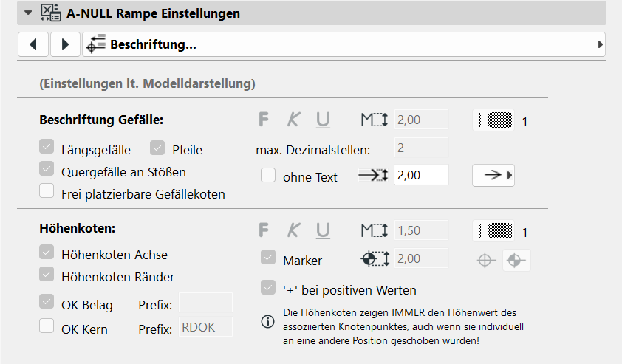The width and height of the screenshot is (622, 364).
Task: Collapse the A-NULL Rampe Einstellungen panel
Action: click(x=28, y=13)
